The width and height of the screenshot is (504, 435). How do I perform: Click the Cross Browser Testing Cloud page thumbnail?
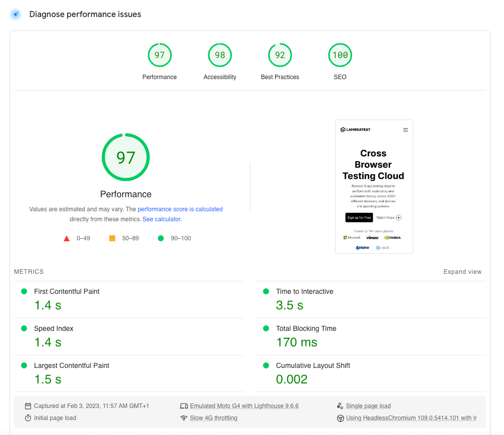[374, 186]
